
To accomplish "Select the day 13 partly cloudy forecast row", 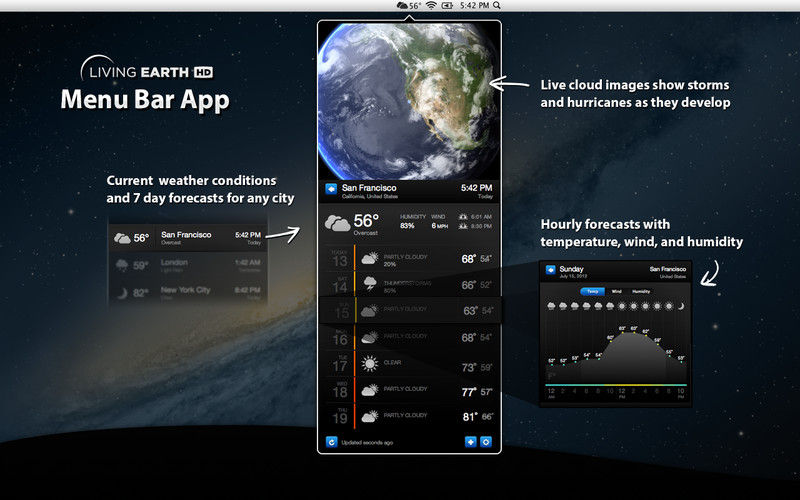I will 409,259.
